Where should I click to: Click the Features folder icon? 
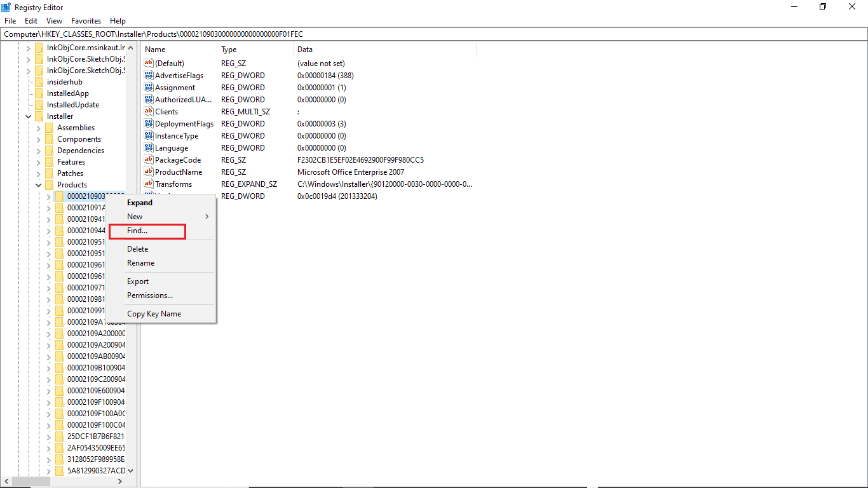50,162
